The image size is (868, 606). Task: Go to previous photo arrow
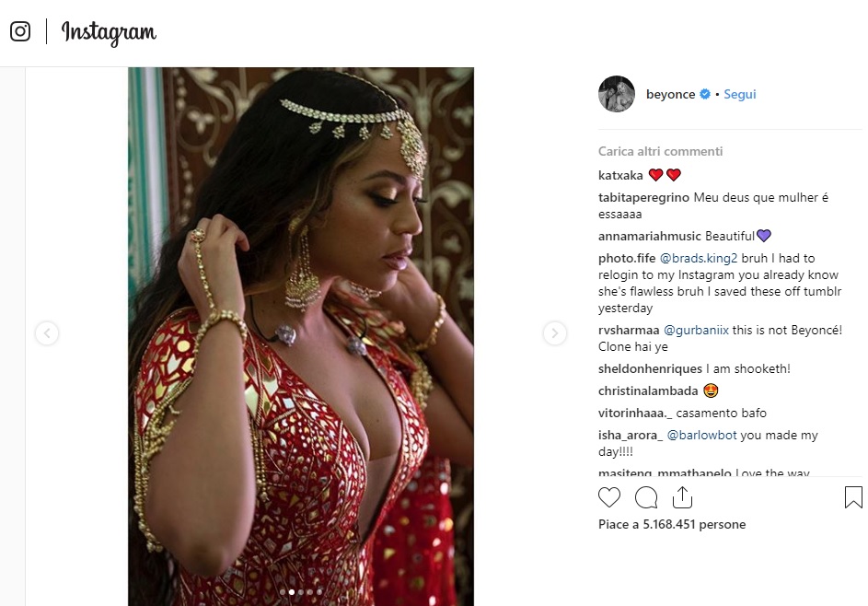[47, 333]
